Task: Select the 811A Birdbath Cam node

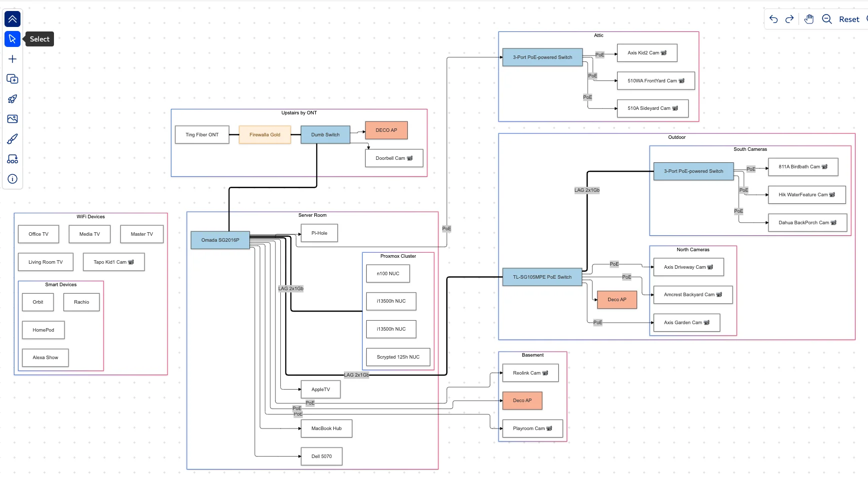Action: (803, 167)
